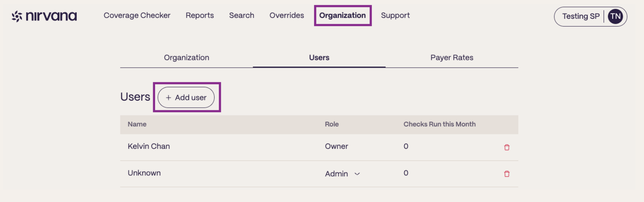
Task: Select the Unknown name cell
Action: 144,173
